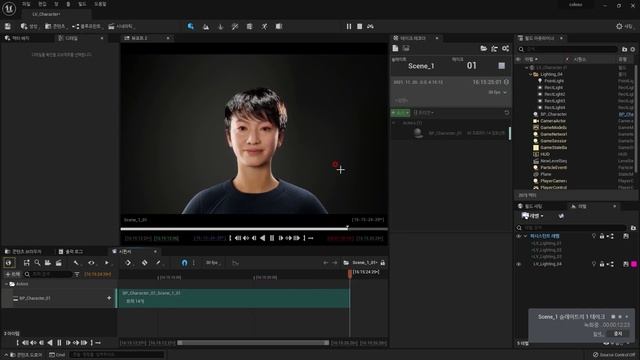Screen dimensions: 640x360
Task: Open Sequencer 30 fps frame rate dropdown
Action: (212, 263)
